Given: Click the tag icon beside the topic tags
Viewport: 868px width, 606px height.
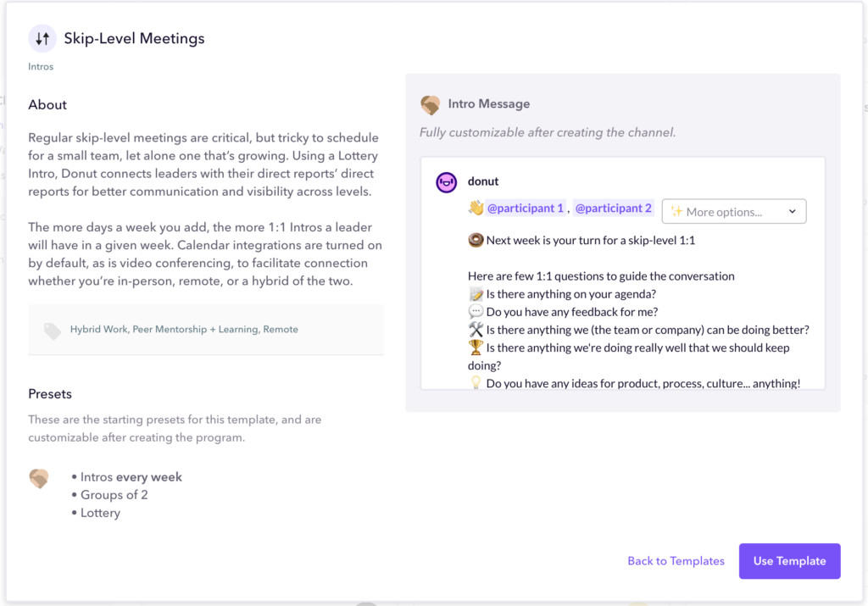Looking at the screenshot, I should click(x=53, y=329).
